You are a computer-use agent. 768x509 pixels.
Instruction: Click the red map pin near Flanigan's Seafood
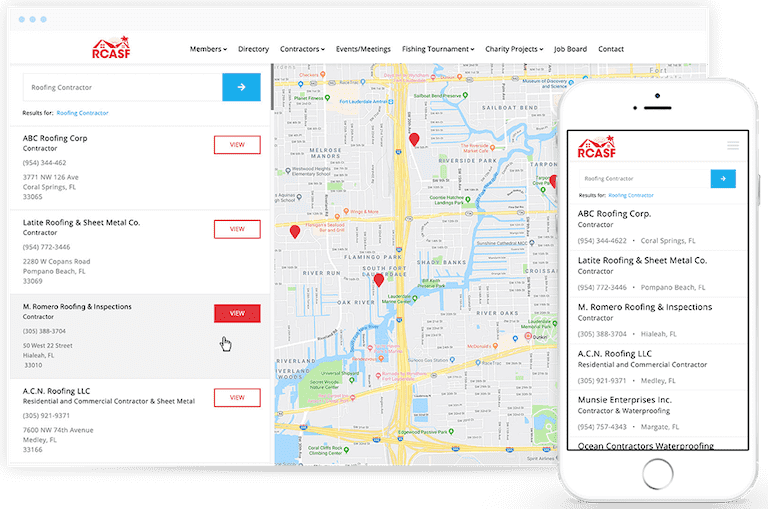pyautogui.click(x=295, y=232)
